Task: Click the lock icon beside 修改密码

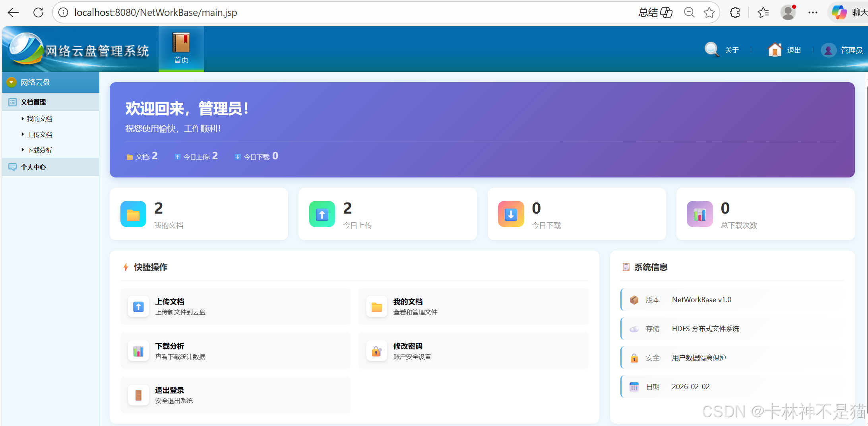Action: 376,351
